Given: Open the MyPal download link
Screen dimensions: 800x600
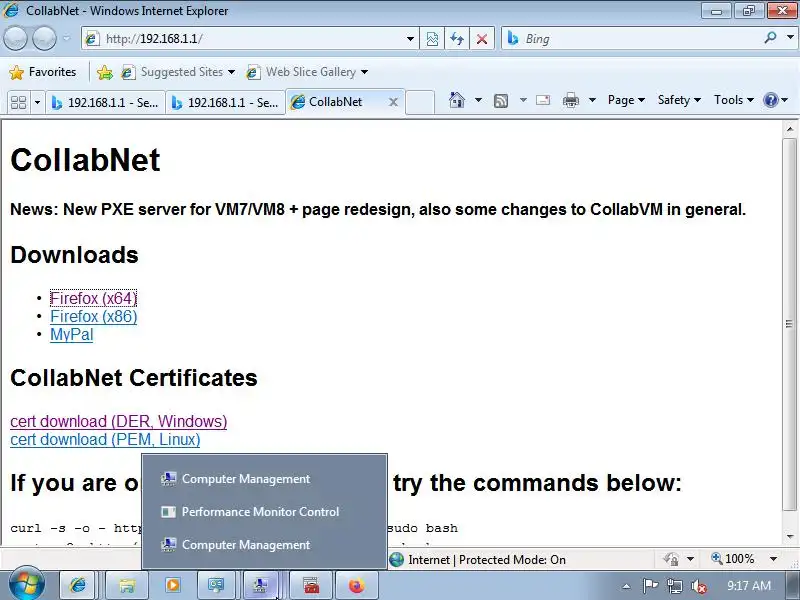Looking at the screenshot, I should click(x=71, y=335).
